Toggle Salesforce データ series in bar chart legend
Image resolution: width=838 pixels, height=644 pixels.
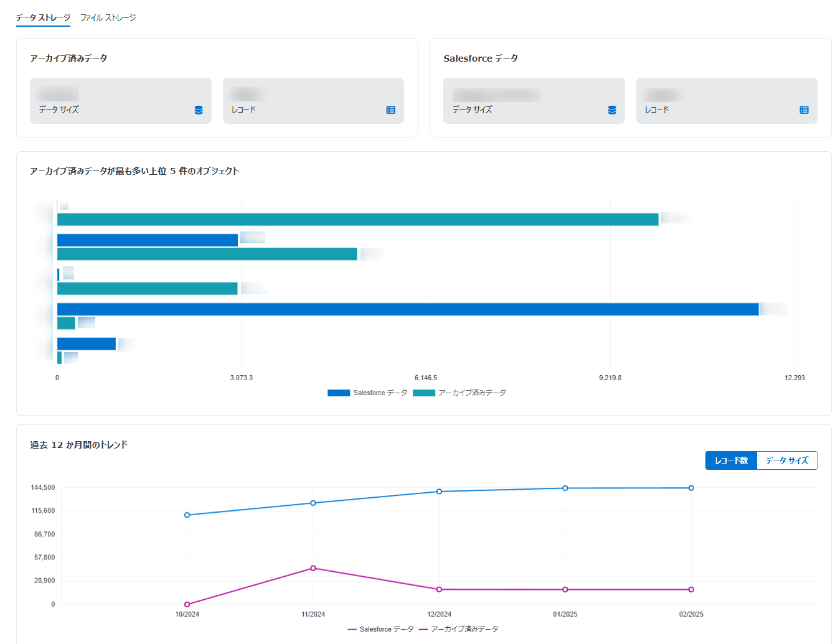[367, 393]
